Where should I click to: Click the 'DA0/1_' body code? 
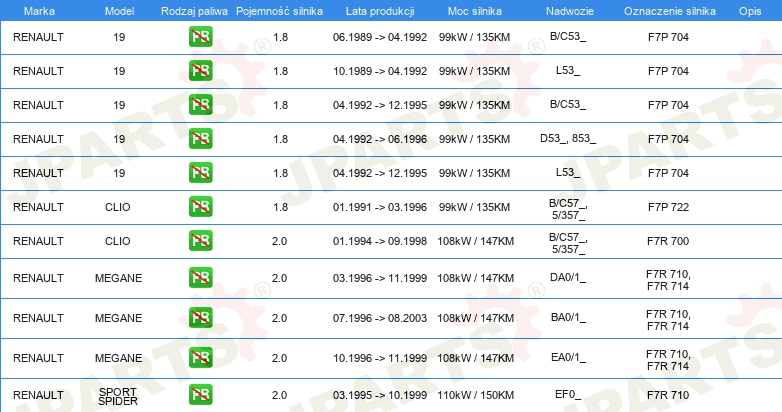point(568,277)
